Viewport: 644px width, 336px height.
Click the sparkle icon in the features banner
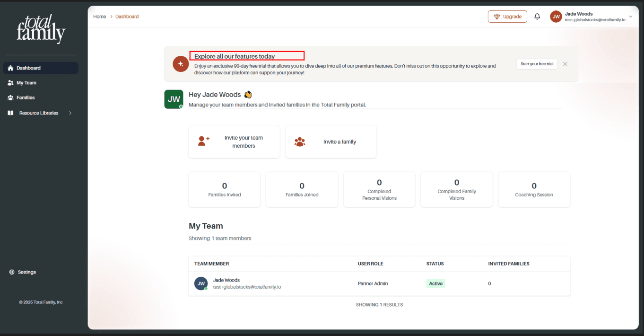coord(181,64)
